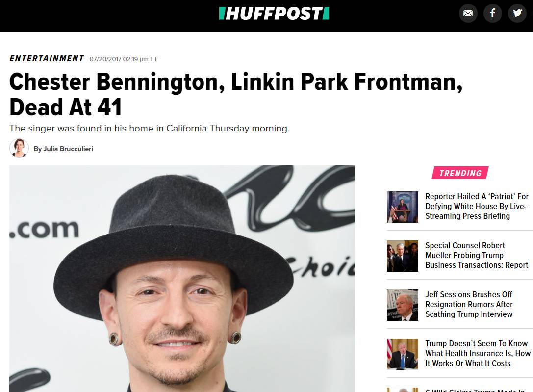533x392 pixels.
Task: Open the Trending section badge
Action: click(x=460, y=173)
